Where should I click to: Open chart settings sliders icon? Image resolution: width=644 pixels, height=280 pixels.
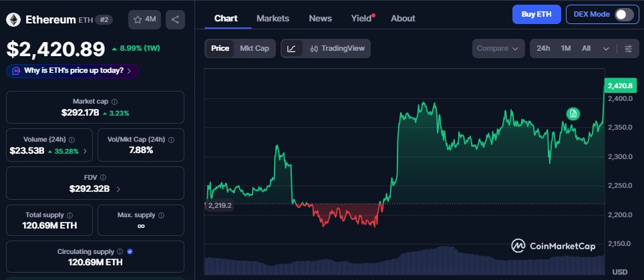point(629,48)
